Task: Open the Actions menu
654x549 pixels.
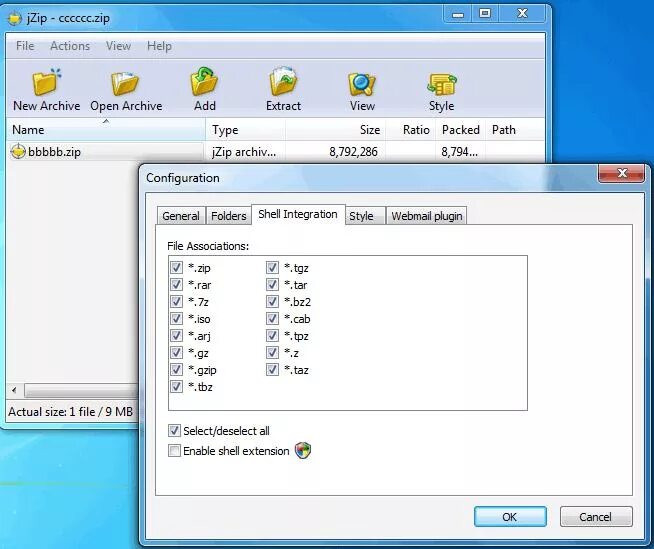Action: [70, 46]
